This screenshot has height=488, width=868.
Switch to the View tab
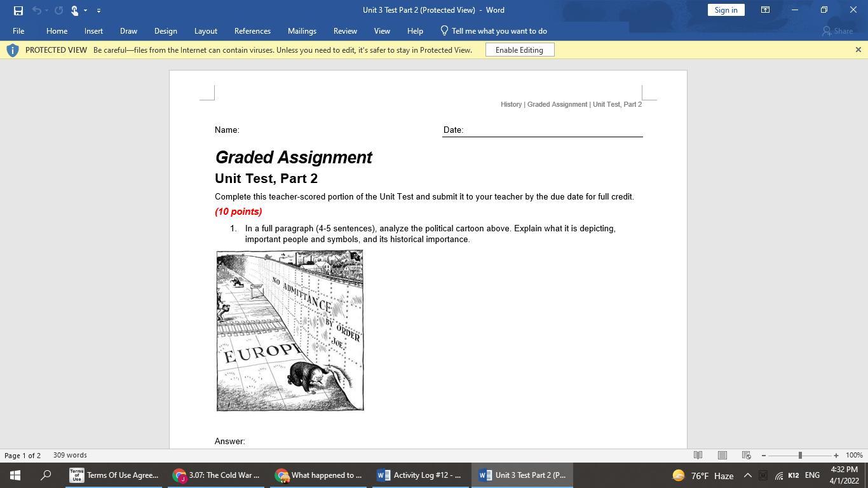(382, 31)
